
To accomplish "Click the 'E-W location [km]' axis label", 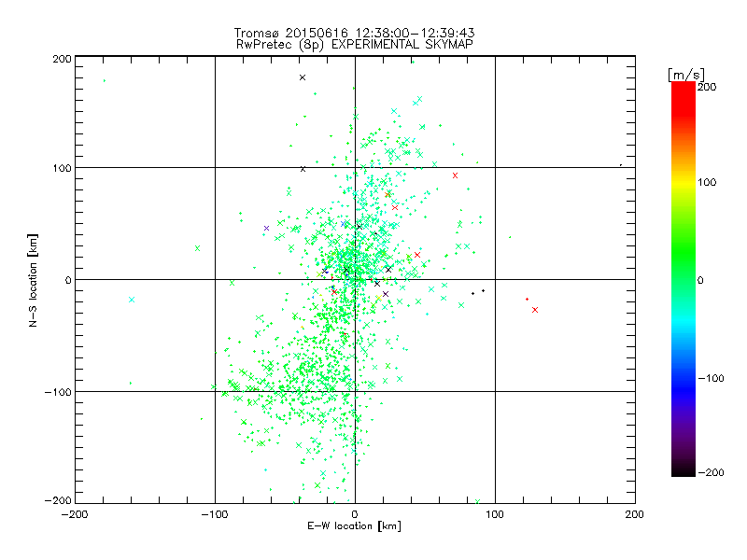I will pyautogui.click(x=355, y=526).
